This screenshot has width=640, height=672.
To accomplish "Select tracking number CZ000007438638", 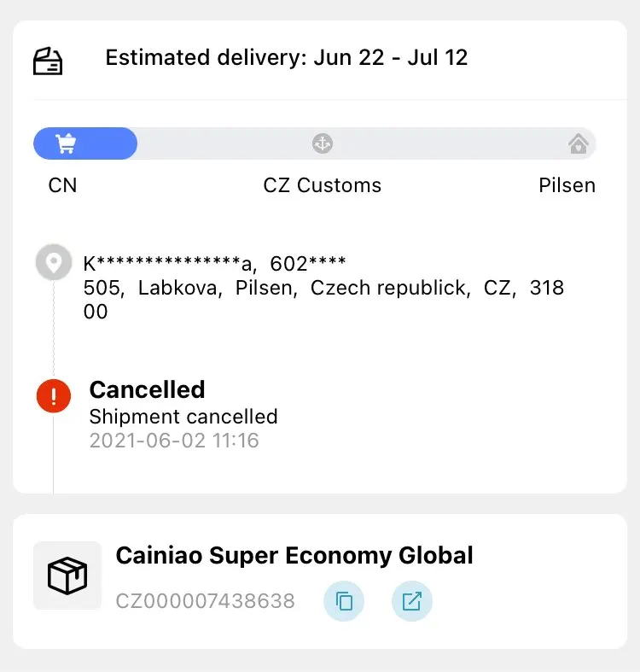I will click(x=205, y=601).
